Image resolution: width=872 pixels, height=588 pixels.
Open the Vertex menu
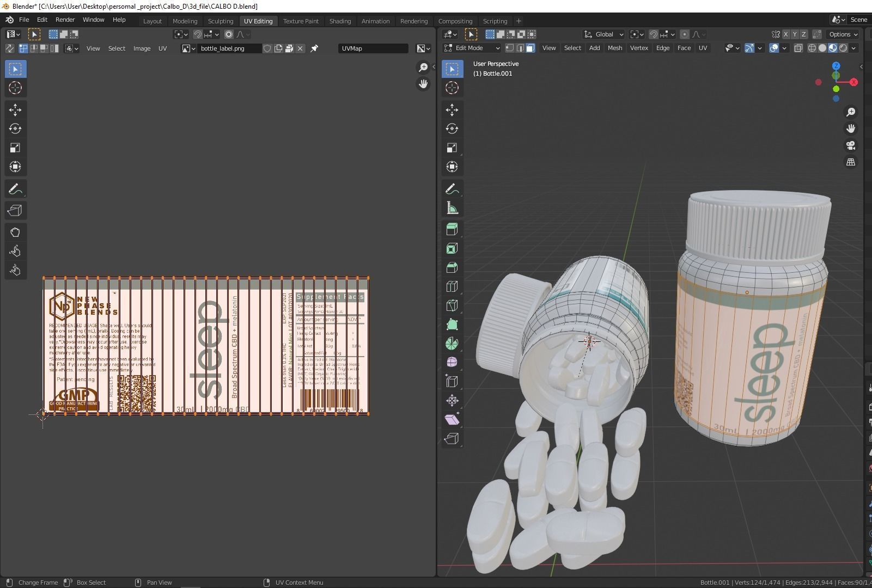pyautogui.click(x=639, y=48)
